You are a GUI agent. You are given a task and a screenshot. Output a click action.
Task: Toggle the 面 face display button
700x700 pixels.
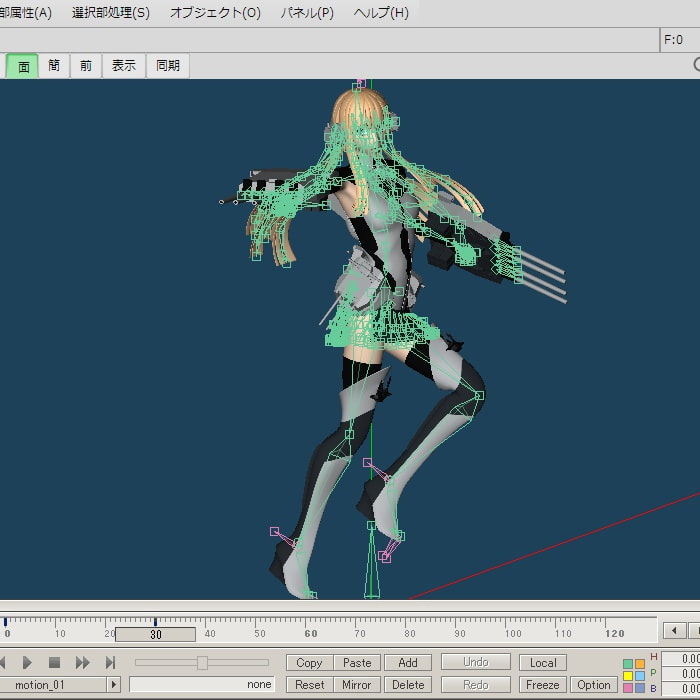click(23, 66)
